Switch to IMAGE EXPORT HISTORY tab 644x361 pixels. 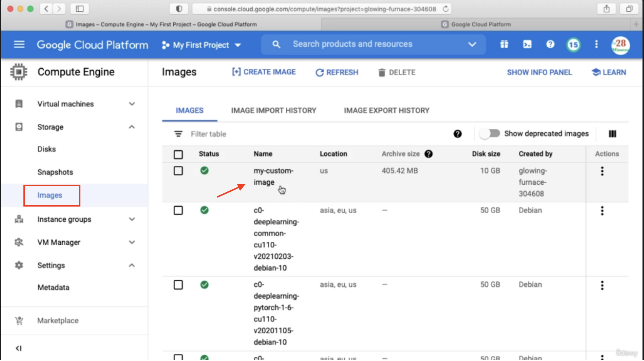coord(387,111)
